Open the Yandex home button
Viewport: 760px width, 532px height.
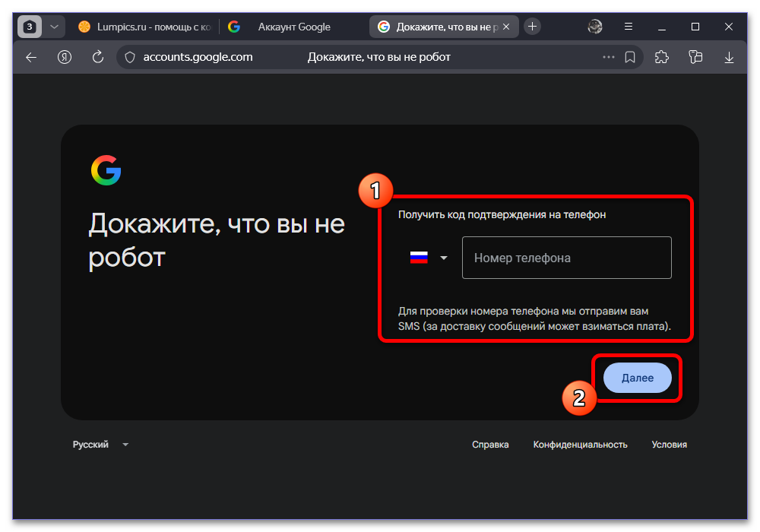tap(65, 57)
